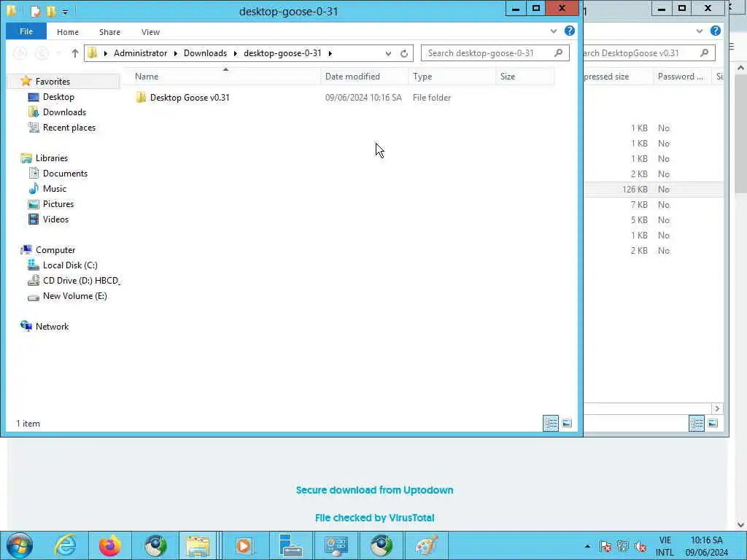The width and height of the screenshot is (747, 560).
Task: Open the Music library
Action: [x=54, y=189]
